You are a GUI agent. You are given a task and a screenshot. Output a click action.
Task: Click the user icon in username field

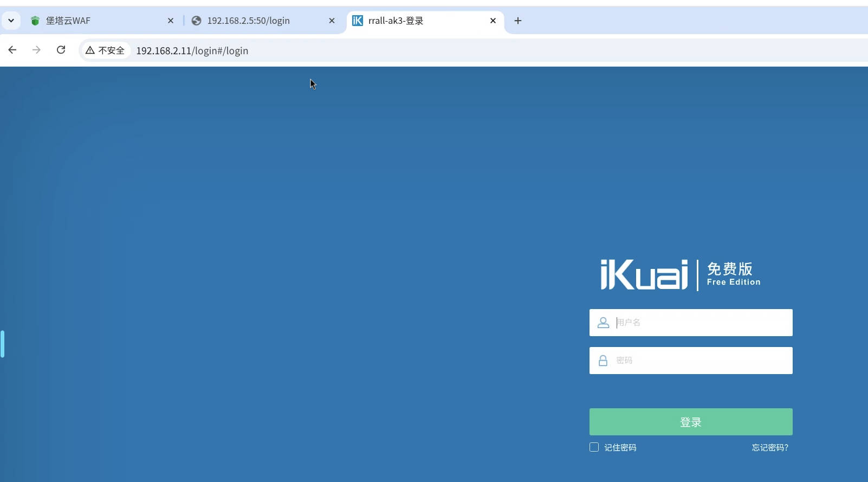point(603,323)
